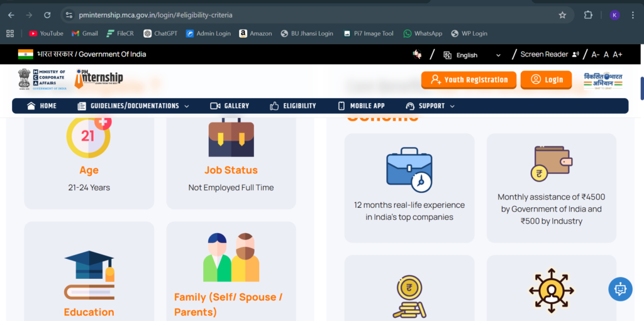The image size is (644, 321).
Task: Open the English language dropdown
Action: [472, 55]
